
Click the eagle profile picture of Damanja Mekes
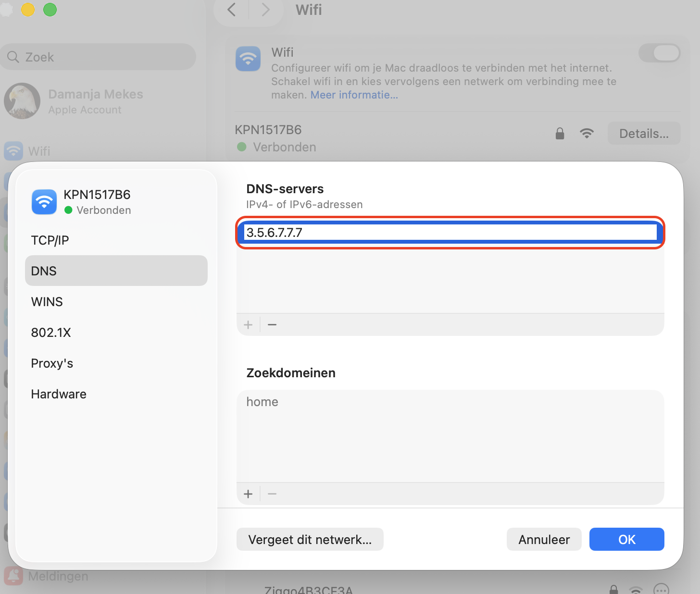(x=22, y=101)
